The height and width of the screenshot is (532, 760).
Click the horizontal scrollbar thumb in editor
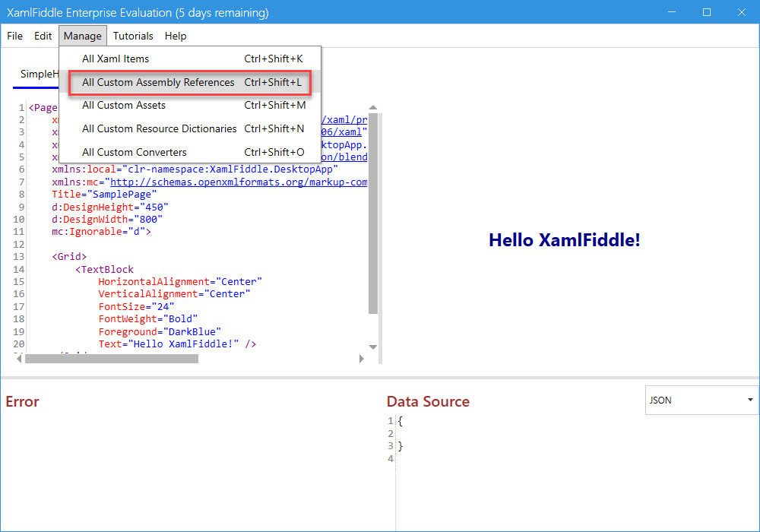point(112,359)
